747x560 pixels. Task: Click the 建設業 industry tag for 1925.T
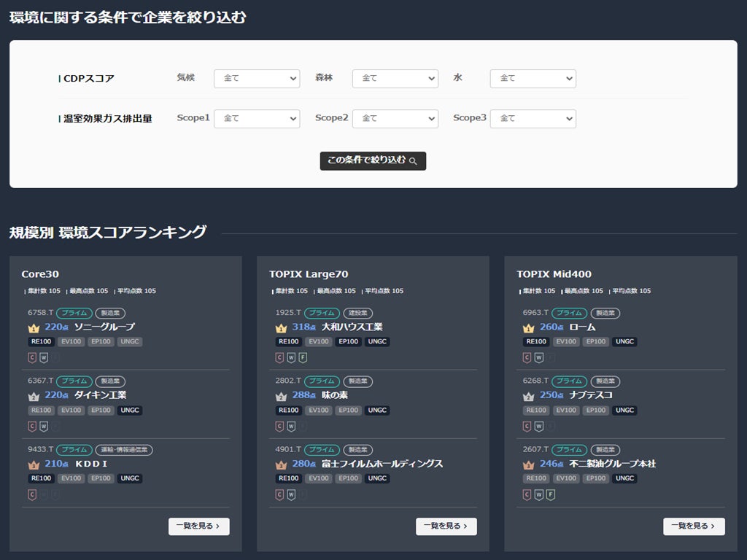click(x=357, y=313)
